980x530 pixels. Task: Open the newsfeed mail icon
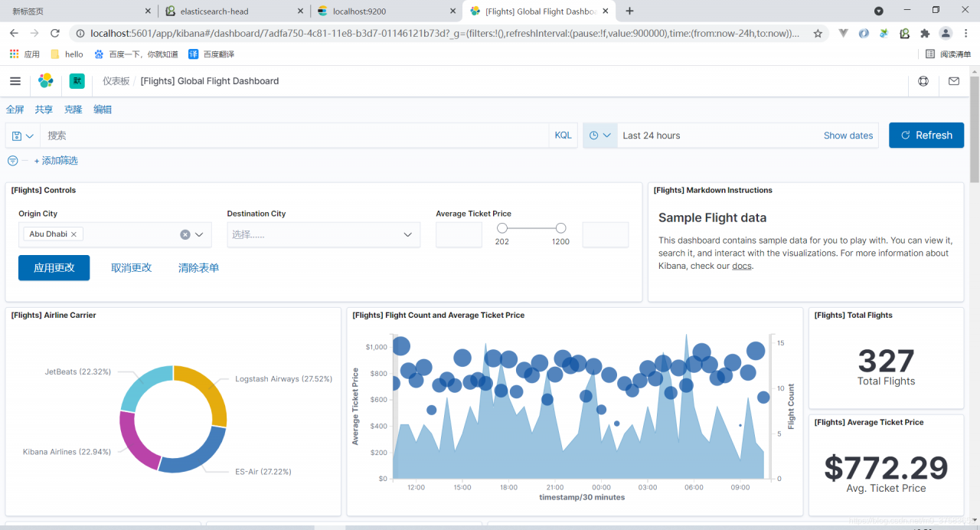point(954,81)
